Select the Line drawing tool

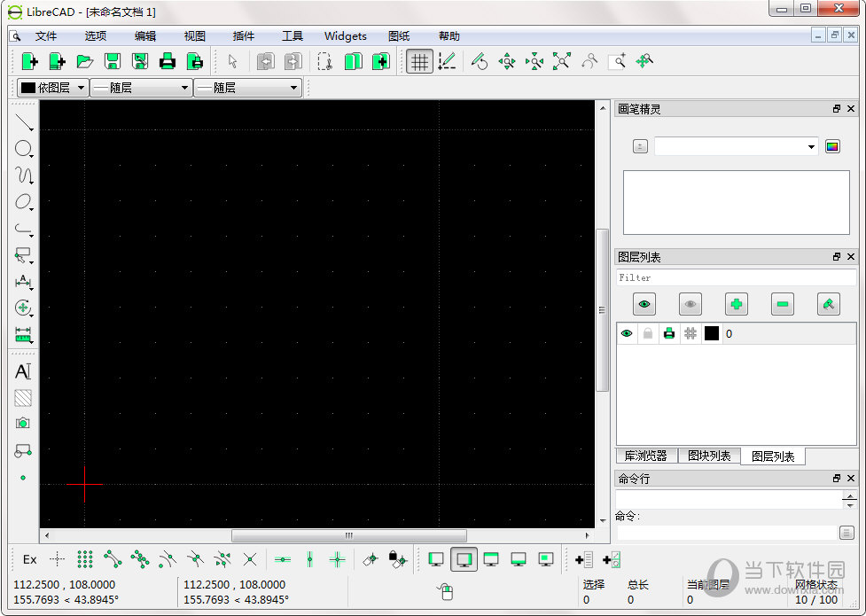tap(23, 122)
